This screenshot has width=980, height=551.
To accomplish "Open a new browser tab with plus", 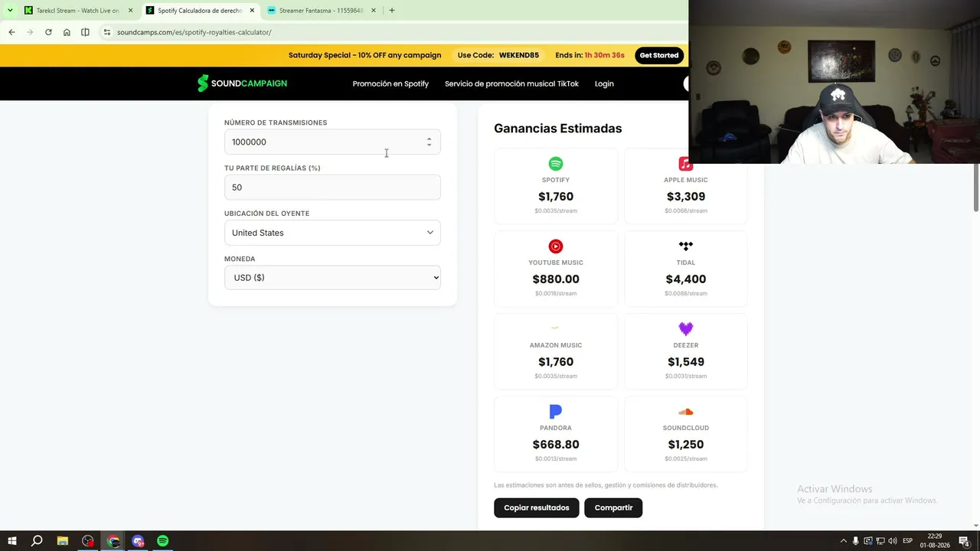I will 392,11.
